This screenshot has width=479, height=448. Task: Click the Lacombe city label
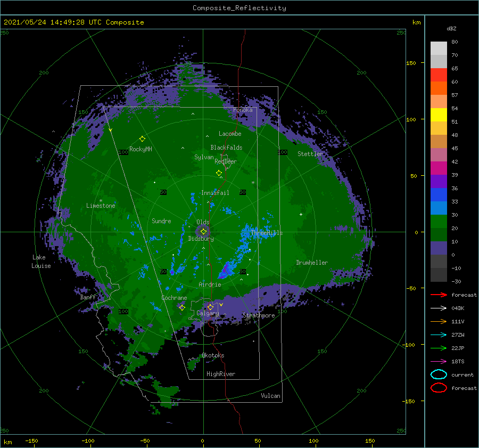point(230,134)
